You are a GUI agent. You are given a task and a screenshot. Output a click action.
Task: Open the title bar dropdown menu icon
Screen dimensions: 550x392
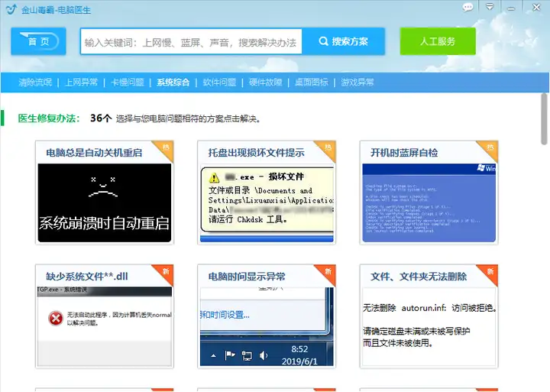[x=490, y=7]
